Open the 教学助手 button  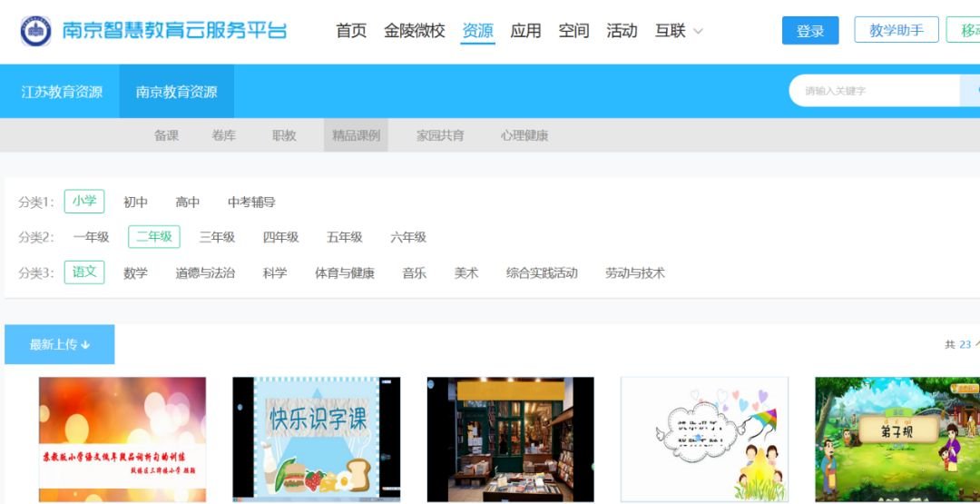(x=896, y=30)
